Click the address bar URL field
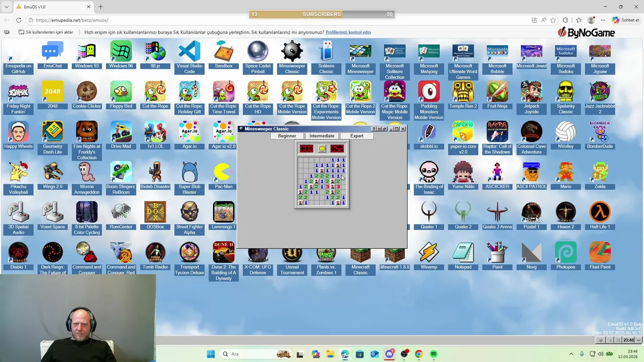 [277, 20]
